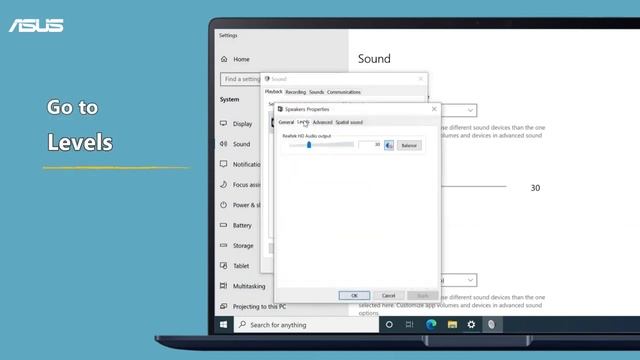Click the Power & sleep icon
The image size is (640, 360).
pos(223,205)
